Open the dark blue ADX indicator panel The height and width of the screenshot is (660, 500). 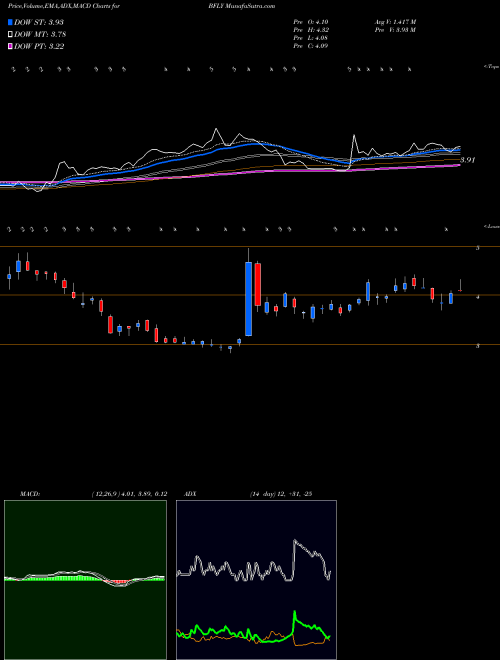tap(256, 580)
